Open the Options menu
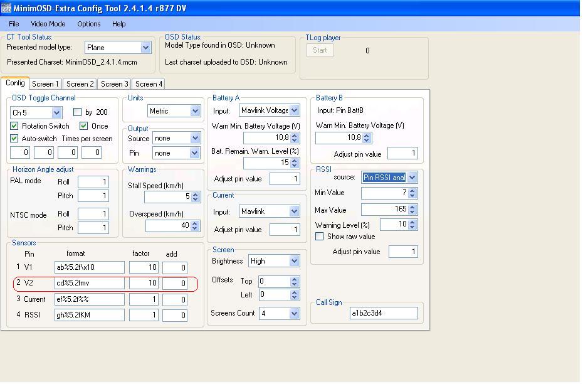Image resolution: width=588 pixels, height=384 pixels. [x=89, y=24]
